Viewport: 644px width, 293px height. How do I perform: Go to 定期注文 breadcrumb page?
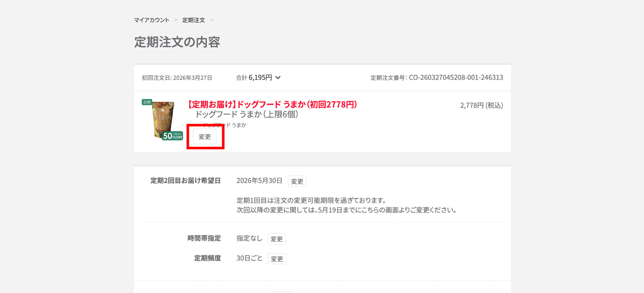(193, 20)
